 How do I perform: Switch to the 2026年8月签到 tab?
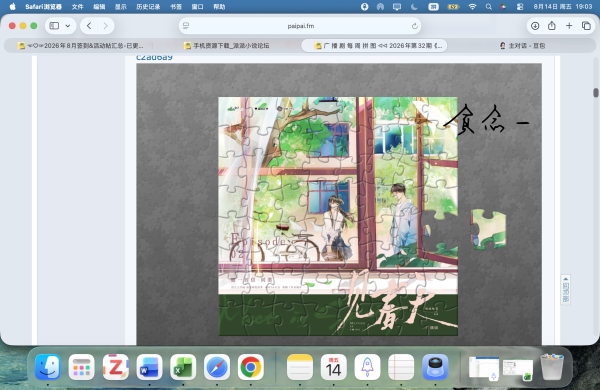tap(80, 46)
